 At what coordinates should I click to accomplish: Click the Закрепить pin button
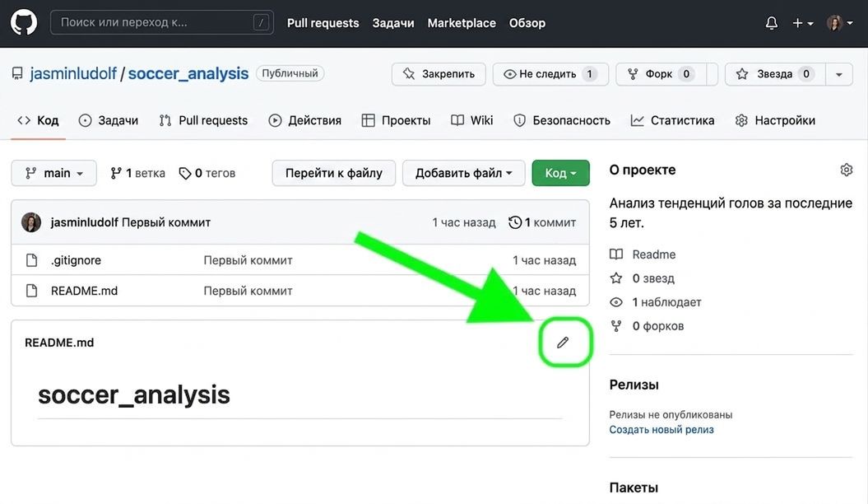pyautogui.click(x=439, y=74)
